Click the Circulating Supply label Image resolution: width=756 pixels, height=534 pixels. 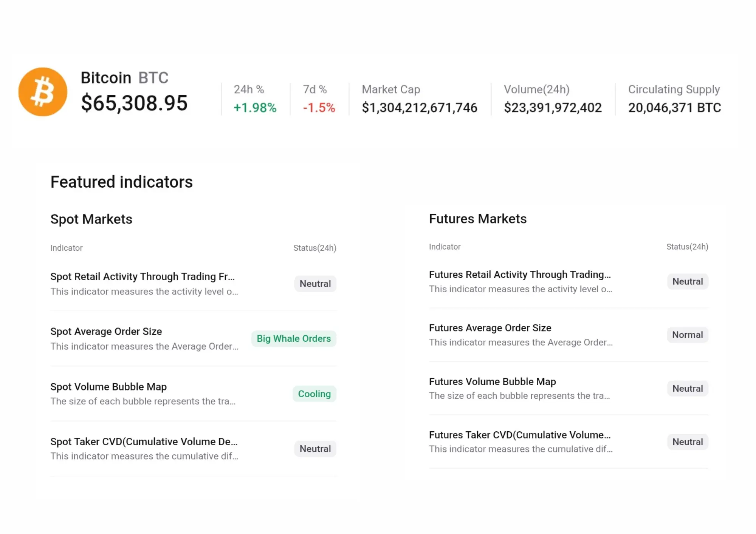click(674, 90)
